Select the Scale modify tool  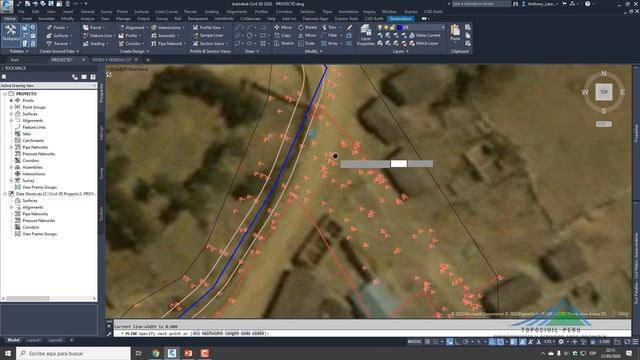[307, 43]
